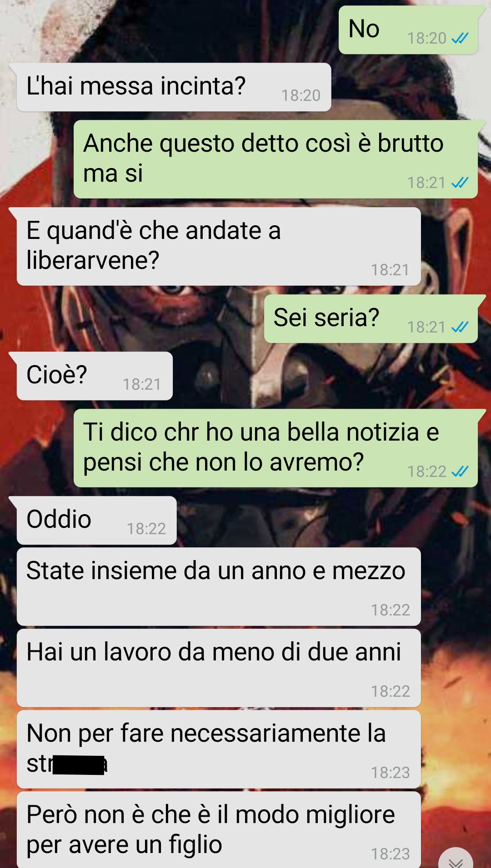Tap ticks on 'Ti dico chr' message
Screen dimensions: 491x868
[x=460, y=471]
